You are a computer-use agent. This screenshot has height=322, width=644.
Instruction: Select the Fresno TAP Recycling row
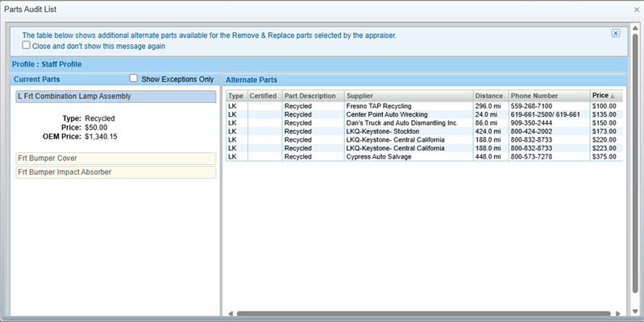click(x=424, y=106)
